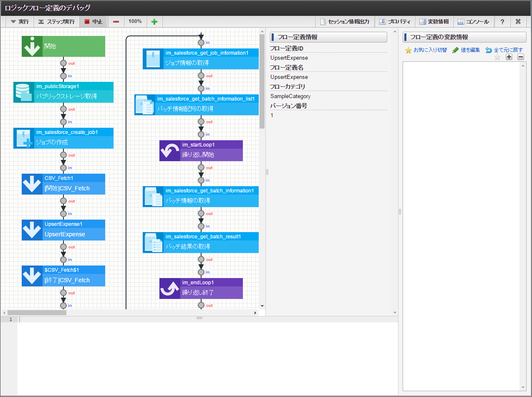Open help with the question mark button
Screen dimensions: 532x397
(x=502, y=22)
